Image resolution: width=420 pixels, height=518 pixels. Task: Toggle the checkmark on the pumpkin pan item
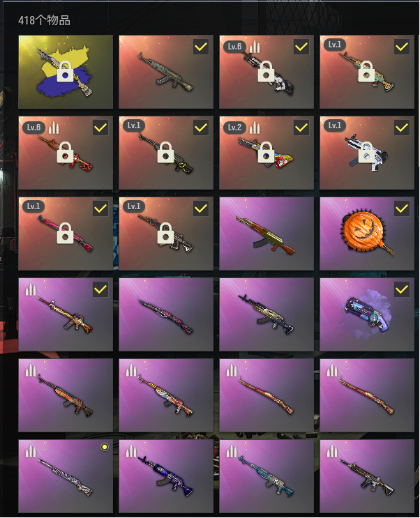point(402,208)
